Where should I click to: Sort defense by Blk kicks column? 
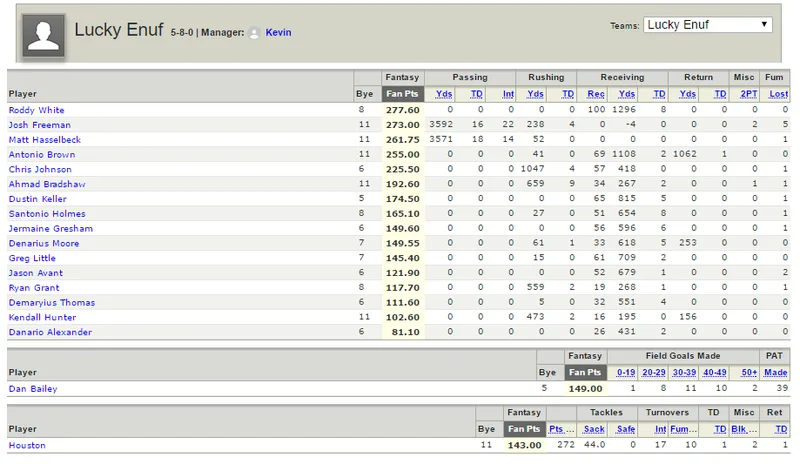pyautogui.click(x=744, y=429)
